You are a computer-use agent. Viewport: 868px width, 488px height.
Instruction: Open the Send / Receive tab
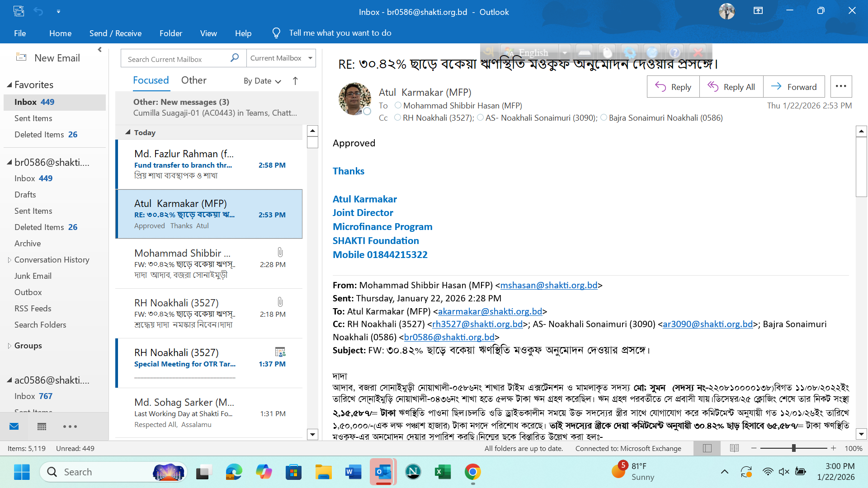(115, 33)
